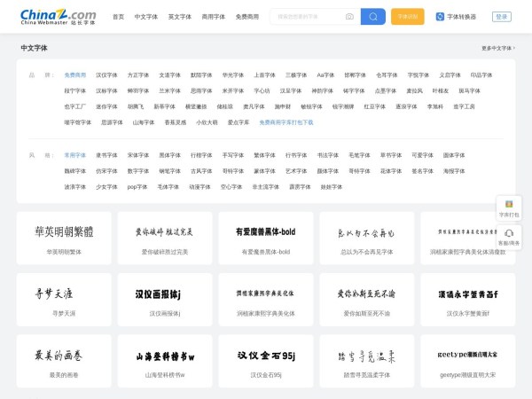Open the 中文字体 navigation menu item
The width and height of the screenshot is (532, 399).
coord(145,16)
